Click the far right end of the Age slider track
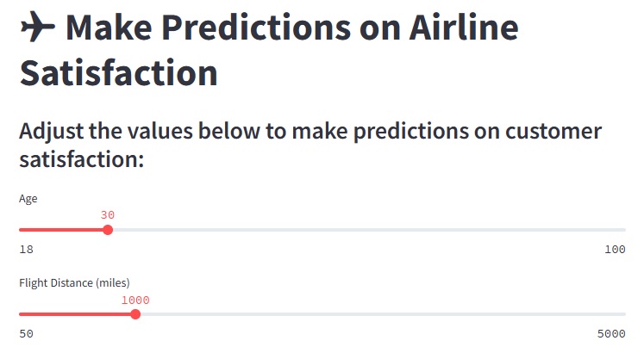The image size is (644, 353). [x=622, y=230]
